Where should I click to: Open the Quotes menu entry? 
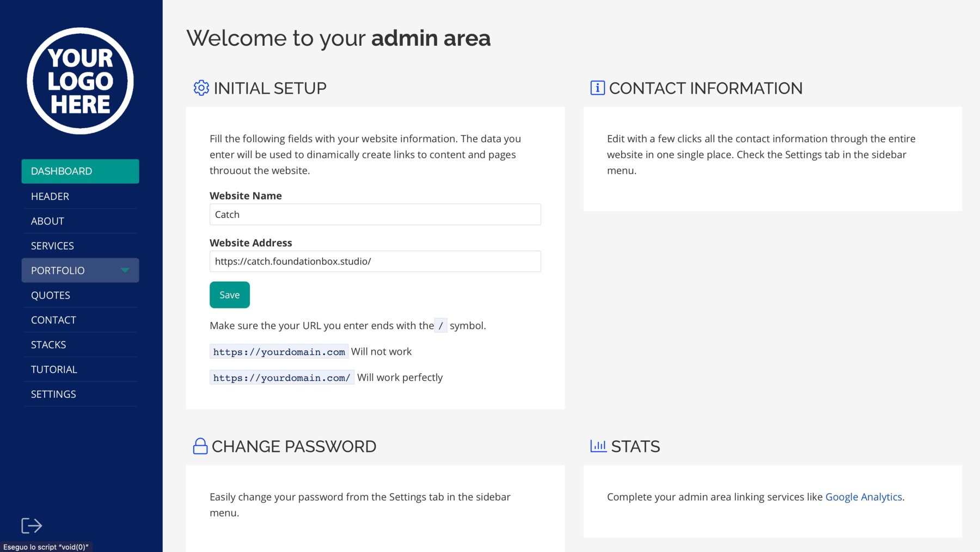click(x=51, y=295)
